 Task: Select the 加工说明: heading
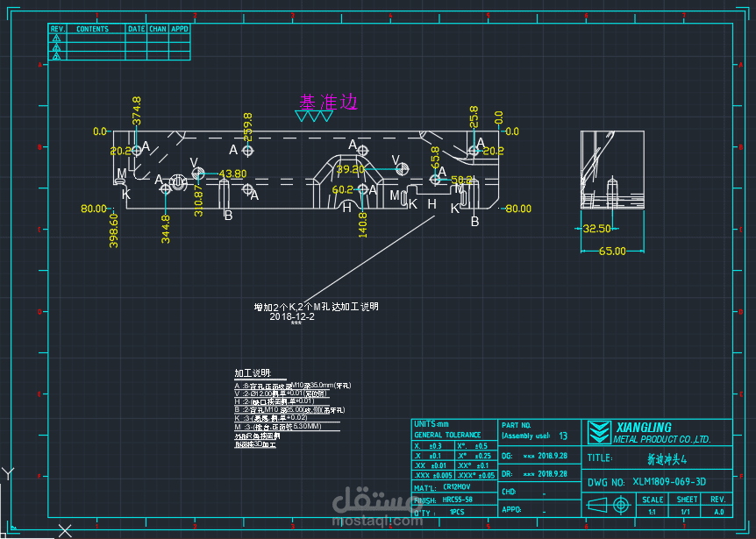pos(253,372)
